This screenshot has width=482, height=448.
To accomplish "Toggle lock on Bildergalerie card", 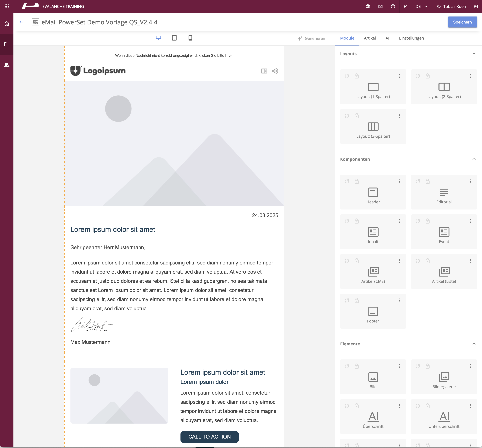I will (427, 366).
